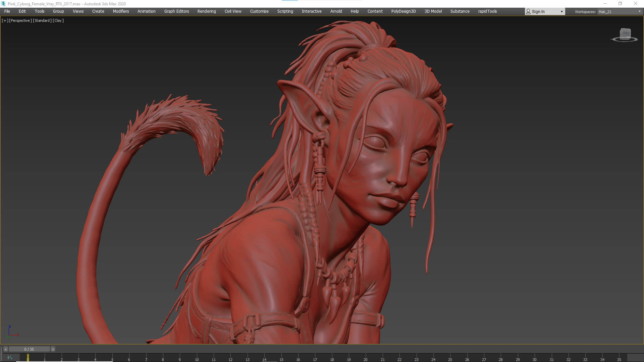Open the Rendering menu
The image size is (644, 362).
(x=207, y=11)
